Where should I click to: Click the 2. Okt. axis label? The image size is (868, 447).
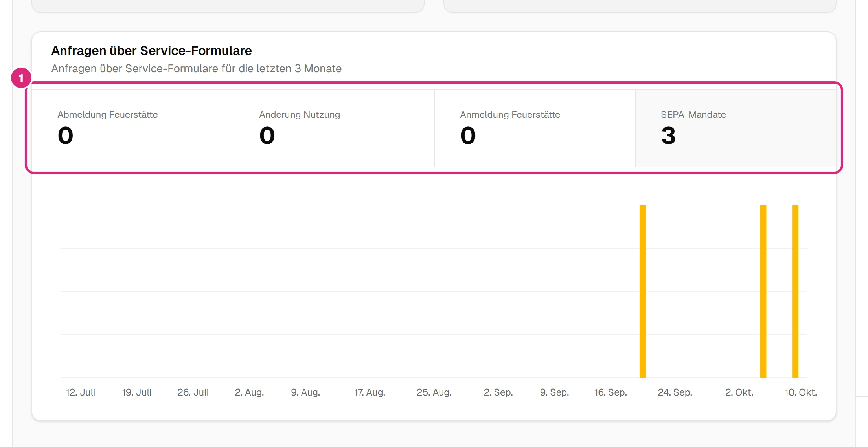(x=739, y=392)
